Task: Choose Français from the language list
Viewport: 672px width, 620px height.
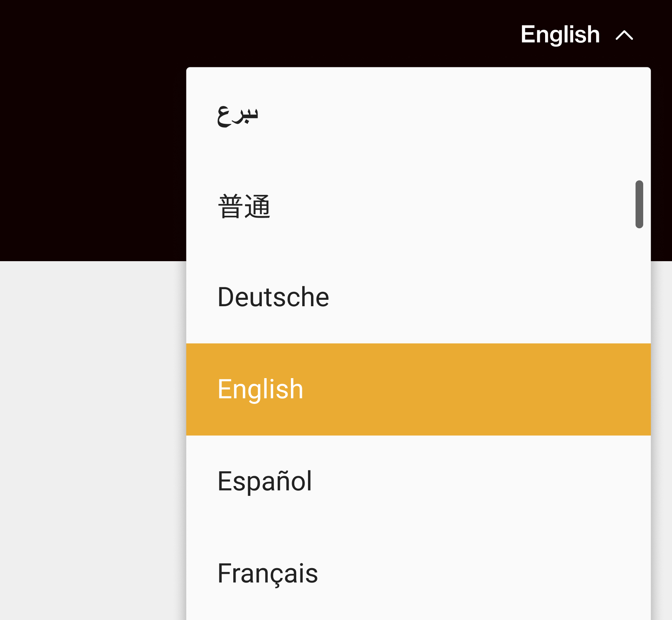Action: [x=419, y=573]
